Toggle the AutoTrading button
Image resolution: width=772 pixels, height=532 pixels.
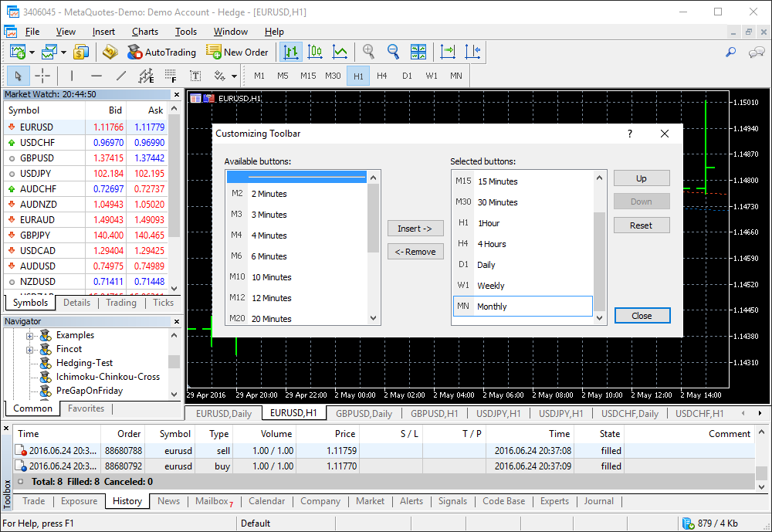(x=161, y=53)
